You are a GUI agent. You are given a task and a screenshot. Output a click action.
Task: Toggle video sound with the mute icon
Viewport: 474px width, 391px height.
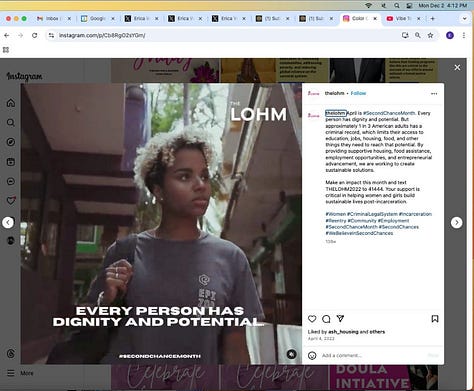coord(292,354)
